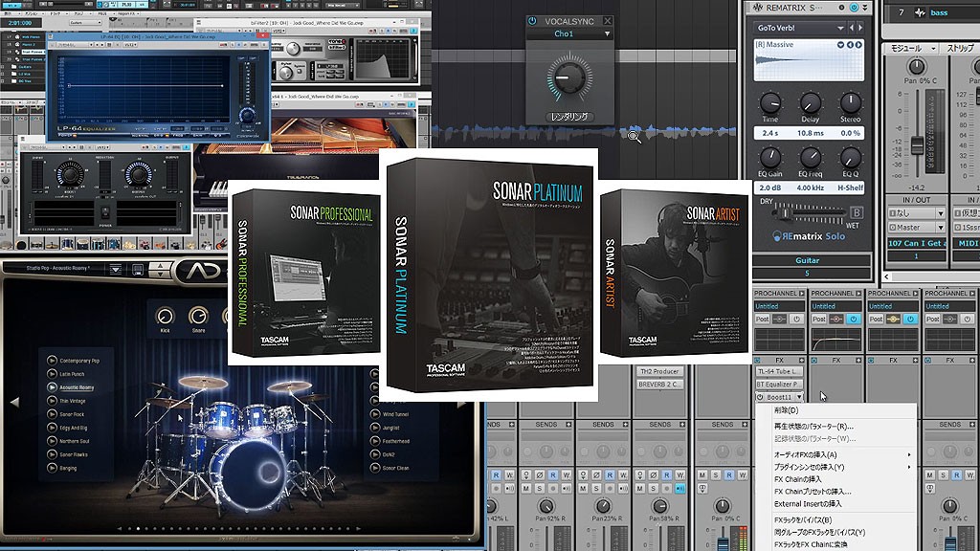
Task: Open the Master output dropdown
Action: pyautogui.click(x=941, y=228)
